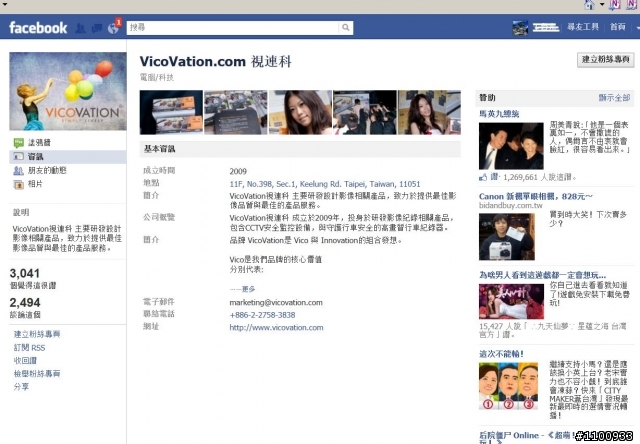
Task: Open the dropdown arrow beside browser home icon
Action: tap(602, 5)
